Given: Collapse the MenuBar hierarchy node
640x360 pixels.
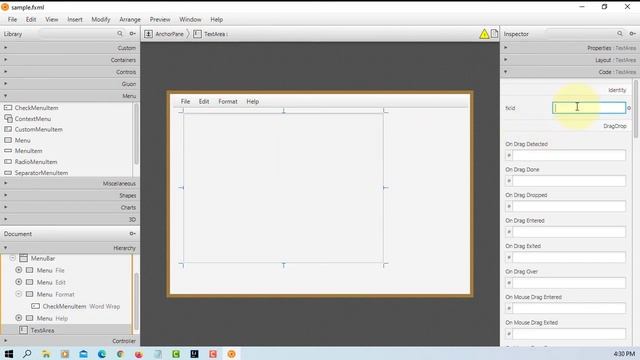Looking at the screenshot, I should 13,258.
